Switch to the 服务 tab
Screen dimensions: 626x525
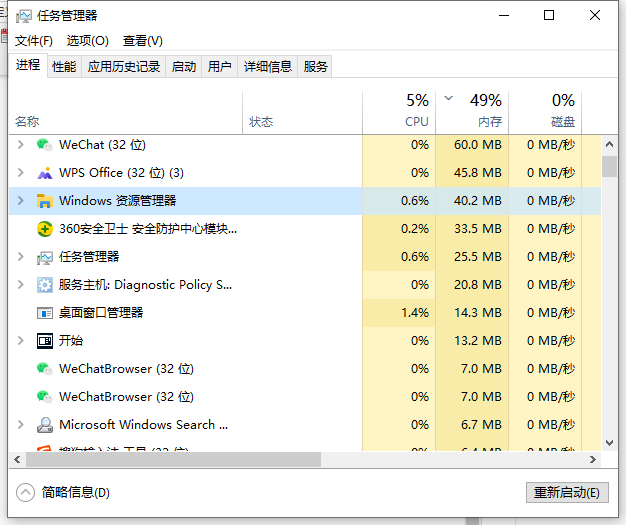[315, 66]
